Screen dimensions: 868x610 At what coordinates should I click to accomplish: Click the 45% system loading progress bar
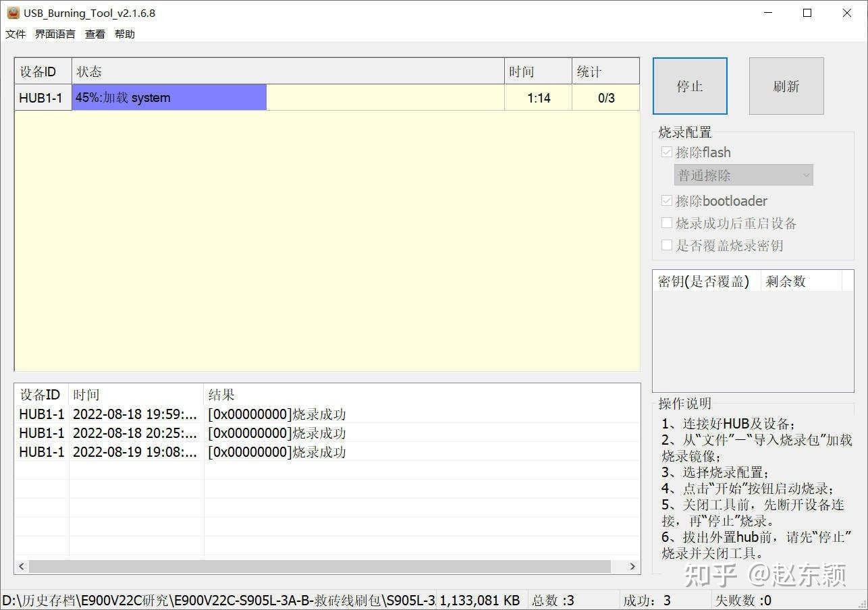coord(169,97)
